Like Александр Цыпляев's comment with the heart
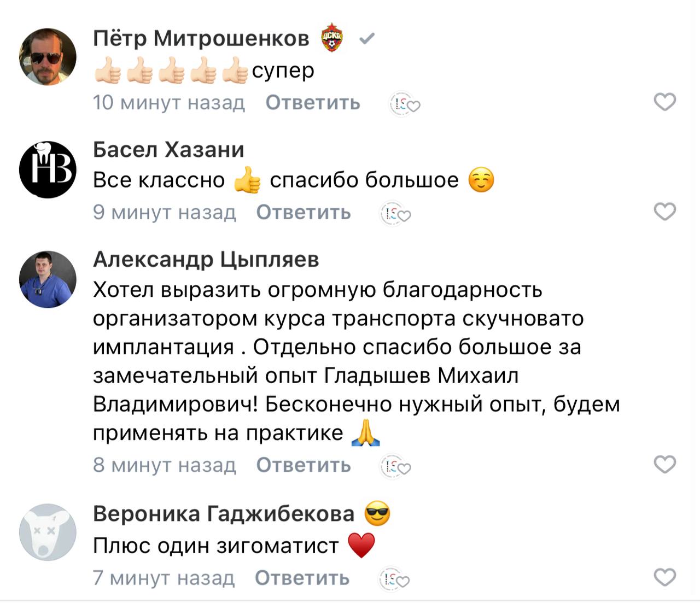This screenshot has width=700, height=609. [664, 465]
